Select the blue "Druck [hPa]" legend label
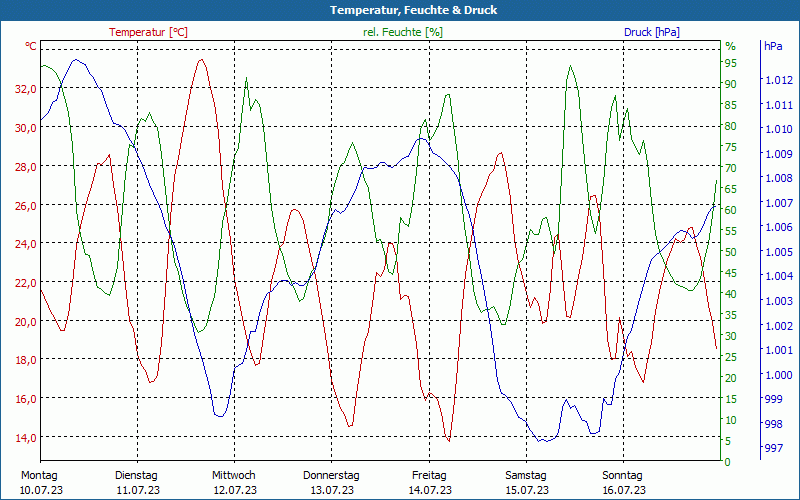800x500 pixels. (x=652, y=32)
